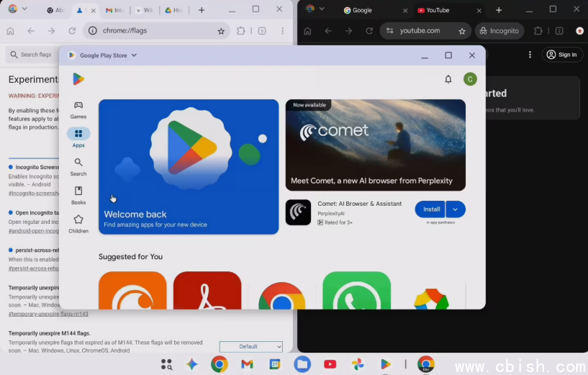Open the green account avatar

(x=470, y=79)
